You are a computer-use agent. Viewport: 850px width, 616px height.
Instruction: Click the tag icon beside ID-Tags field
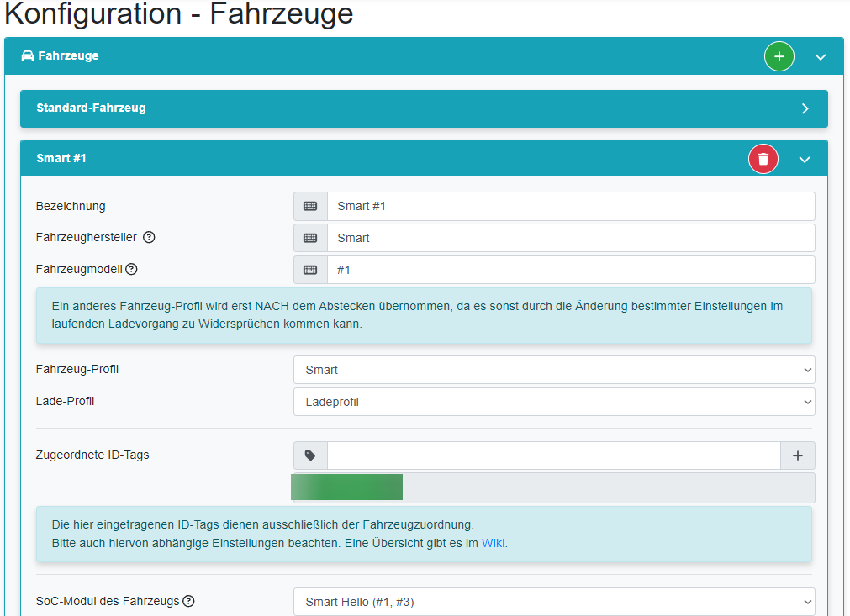[310, 455]
